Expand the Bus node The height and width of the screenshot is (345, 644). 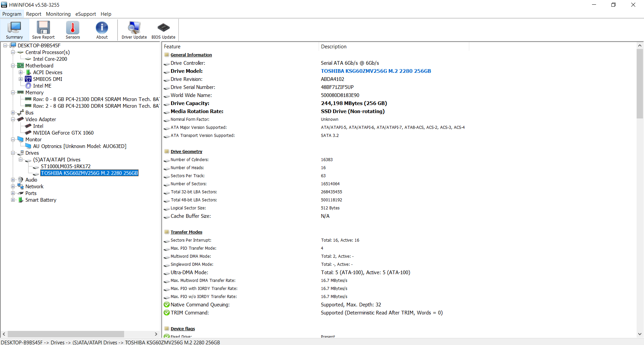click(13, 112)
